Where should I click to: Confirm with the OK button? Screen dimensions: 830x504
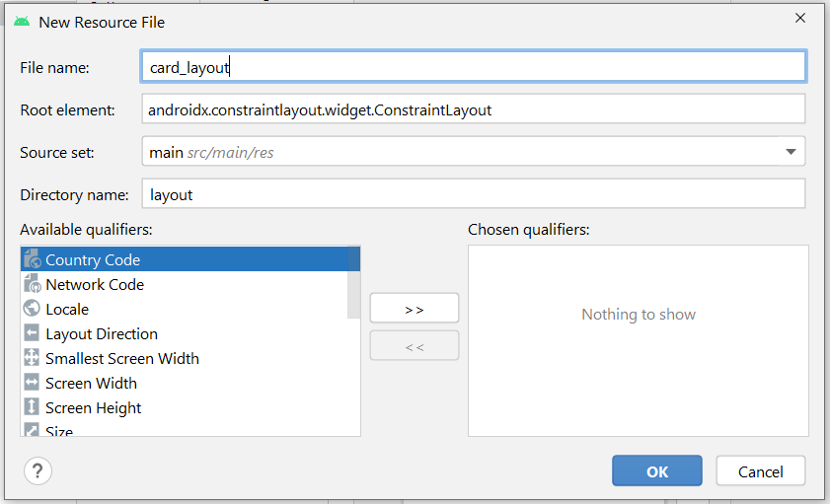pyautogui.click(x=657, y=471)
